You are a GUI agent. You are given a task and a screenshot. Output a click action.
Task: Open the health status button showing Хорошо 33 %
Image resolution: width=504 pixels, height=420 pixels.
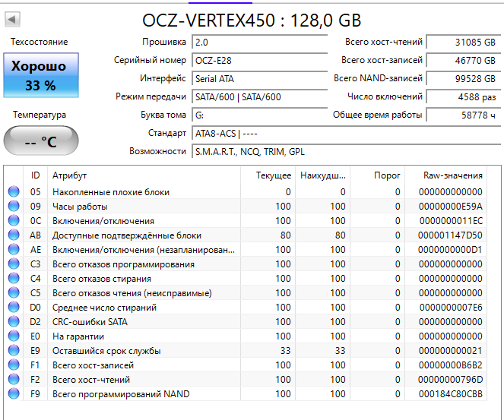41,75
